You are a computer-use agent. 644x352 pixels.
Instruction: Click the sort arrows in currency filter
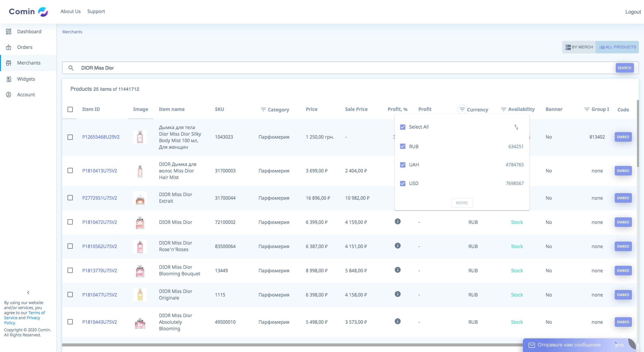pos(516,127)
